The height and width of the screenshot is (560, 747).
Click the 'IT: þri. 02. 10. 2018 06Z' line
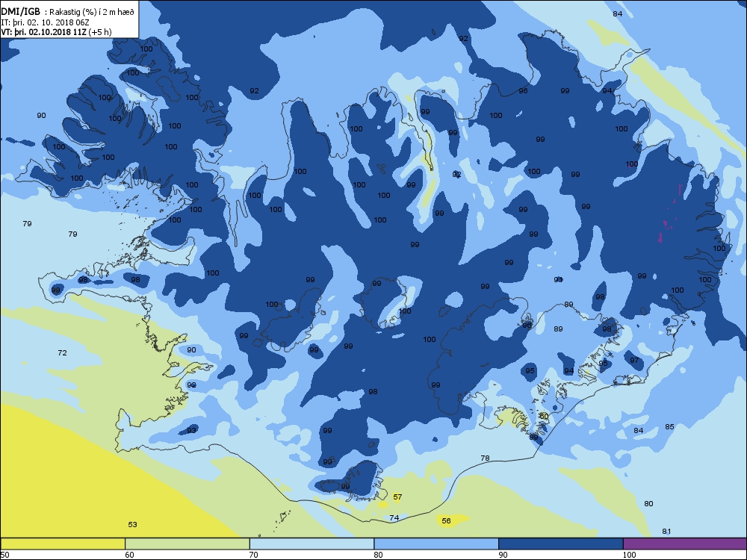tap(46, 22)
